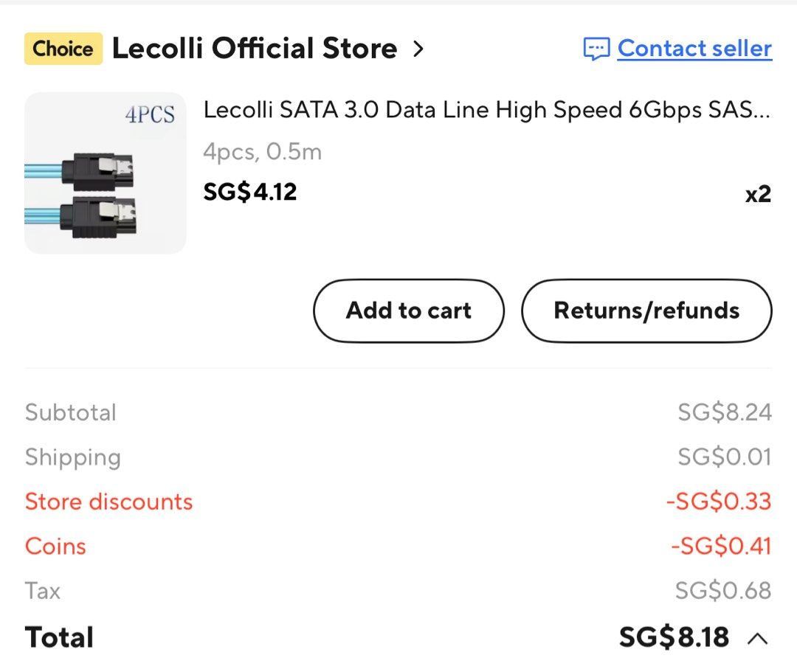Select the 4pcs, 0.5m variant text
This screenshot has width=797, height=672.
262,151
